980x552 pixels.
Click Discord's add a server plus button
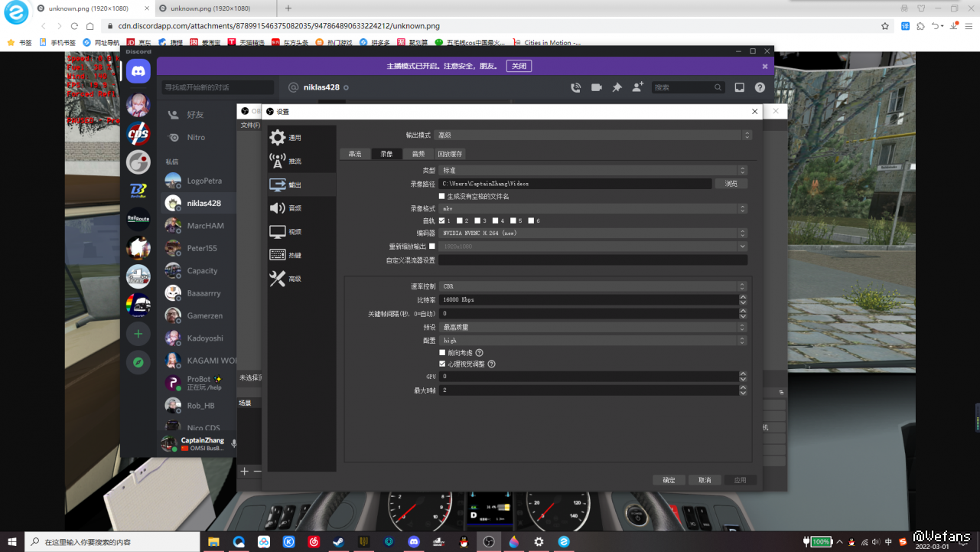138,334
